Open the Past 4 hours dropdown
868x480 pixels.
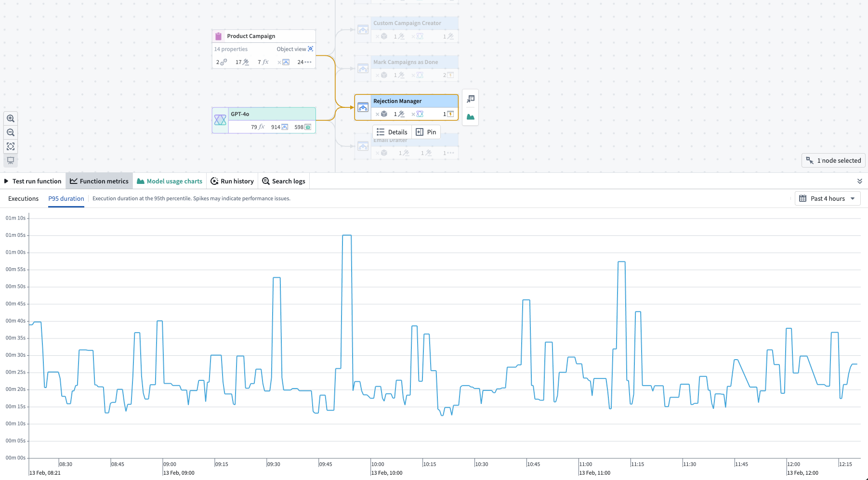point(827,198)
